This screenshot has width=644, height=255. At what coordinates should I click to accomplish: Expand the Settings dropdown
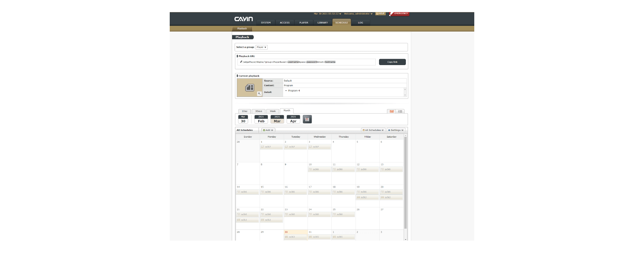396,130
